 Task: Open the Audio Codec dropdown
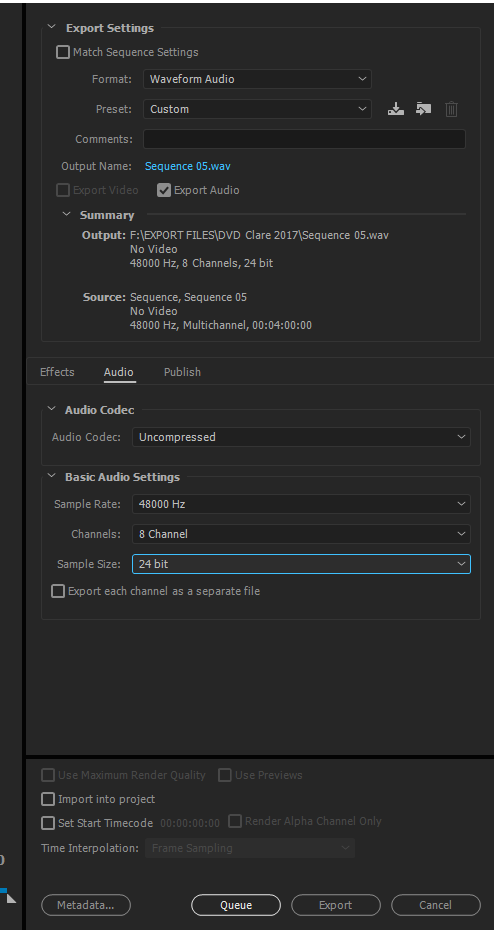point(301,437)
